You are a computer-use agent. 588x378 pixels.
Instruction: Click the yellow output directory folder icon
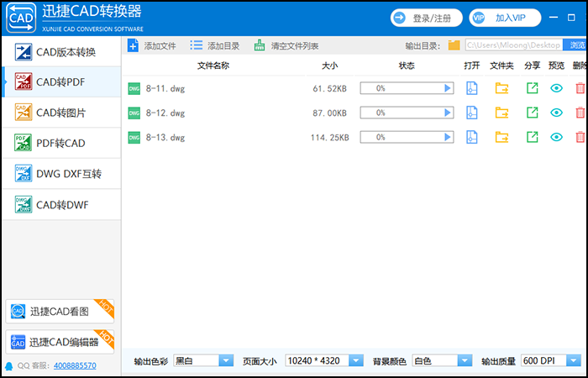[454, 45]
